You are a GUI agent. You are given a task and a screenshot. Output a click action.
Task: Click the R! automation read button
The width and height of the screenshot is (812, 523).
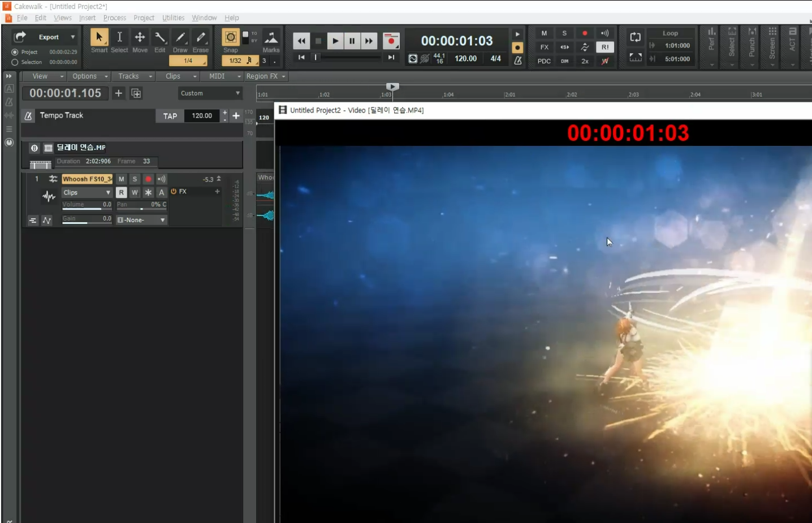click(605, 47)
